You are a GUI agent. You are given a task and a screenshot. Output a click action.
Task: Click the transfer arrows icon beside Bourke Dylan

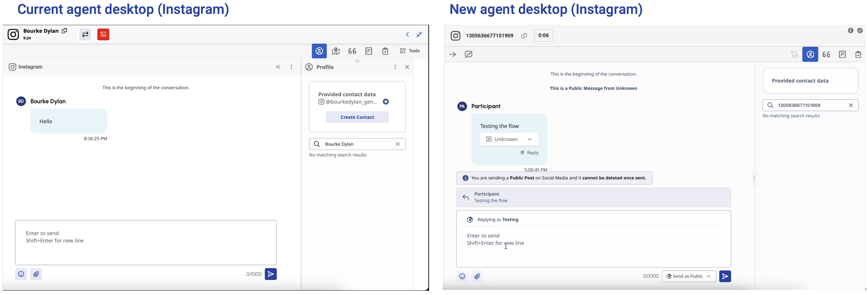click(x=85, y=34)
